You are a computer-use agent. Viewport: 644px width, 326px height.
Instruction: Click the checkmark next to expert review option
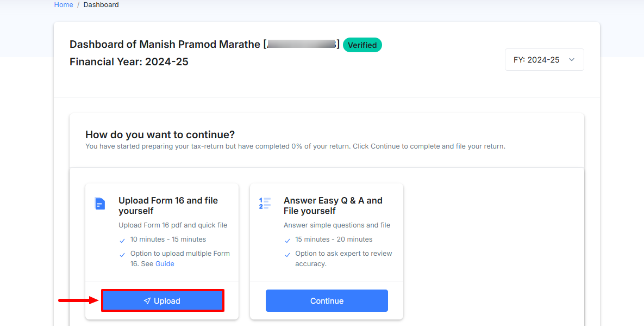(x=287, y=255)
